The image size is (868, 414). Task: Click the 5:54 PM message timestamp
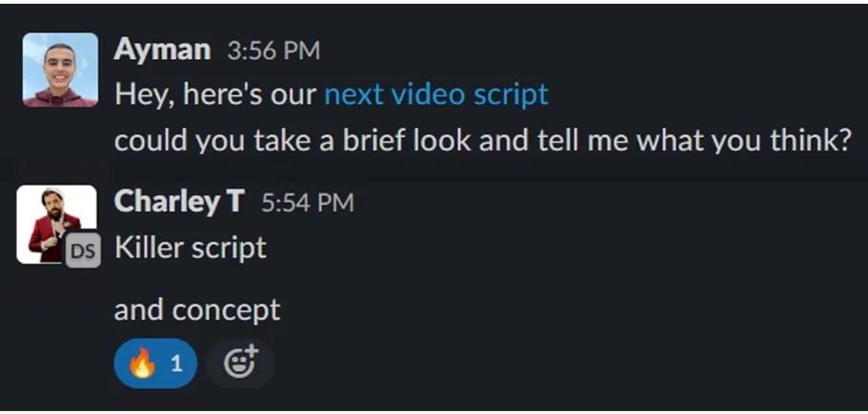307,203
